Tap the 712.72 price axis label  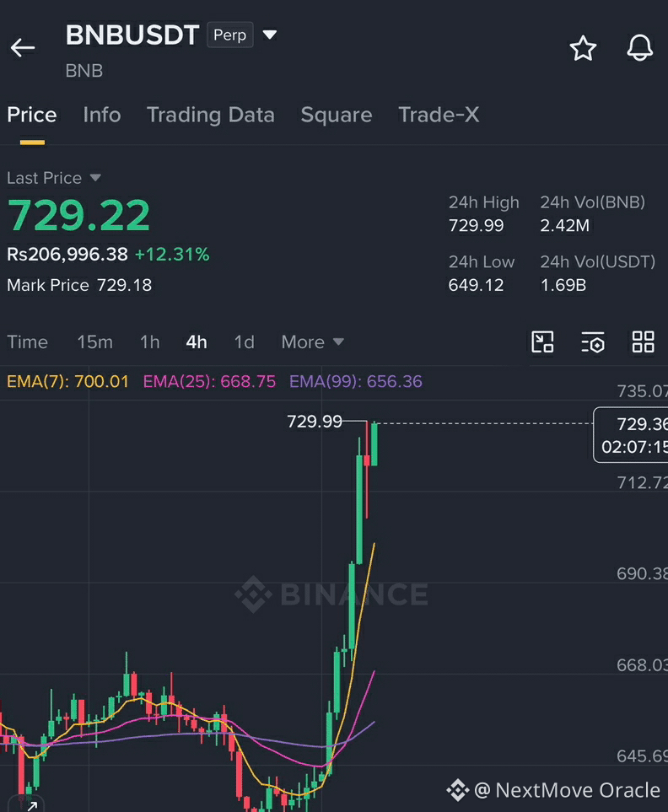pos(642,482)
